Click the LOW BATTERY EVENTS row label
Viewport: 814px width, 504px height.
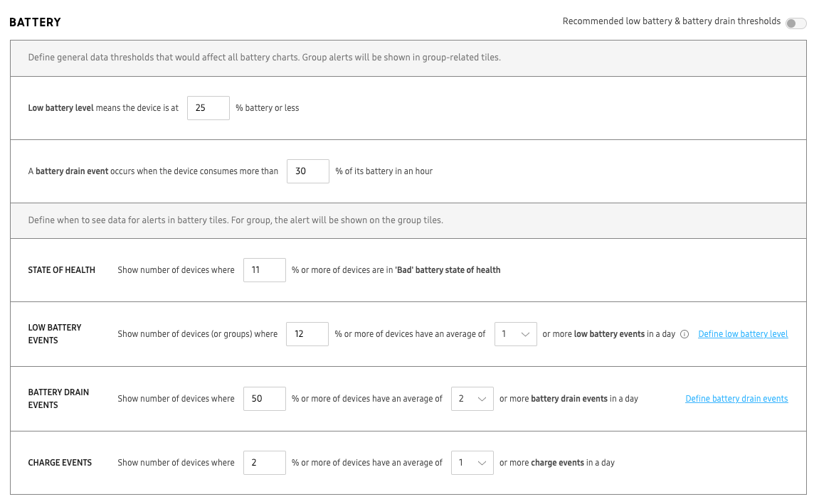pos(55,334)
